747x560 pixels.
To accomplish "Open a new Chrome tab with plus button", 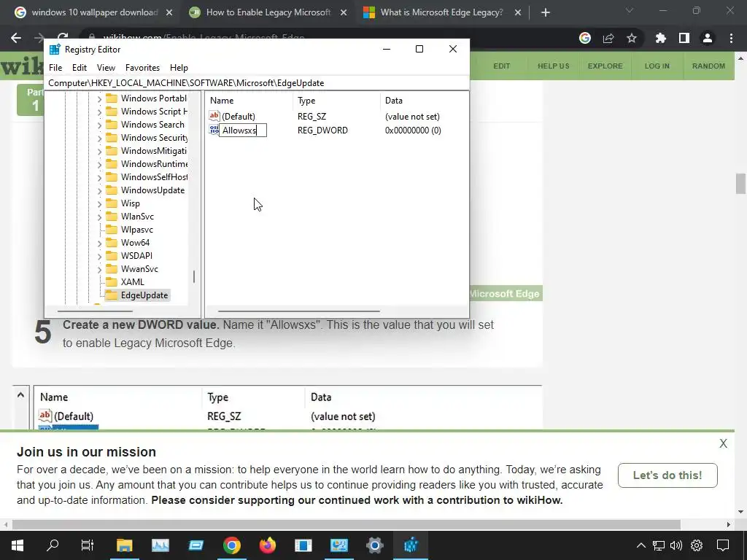I will coord(546,13).
